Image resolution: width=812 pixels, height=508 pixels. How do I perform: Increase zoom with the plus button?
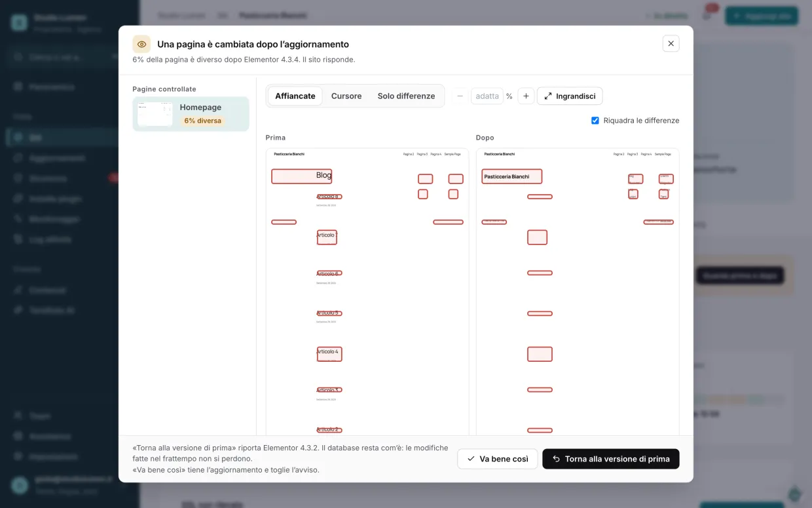tap(526, 96)
